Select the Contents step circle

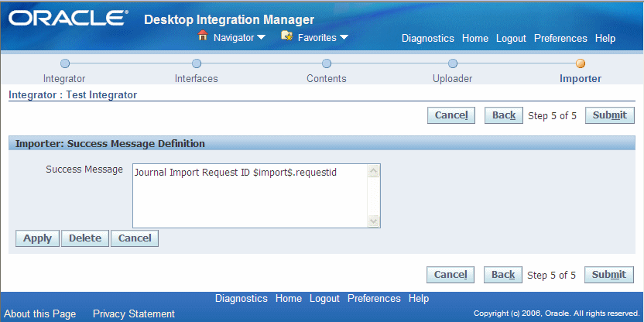(327, 63)
